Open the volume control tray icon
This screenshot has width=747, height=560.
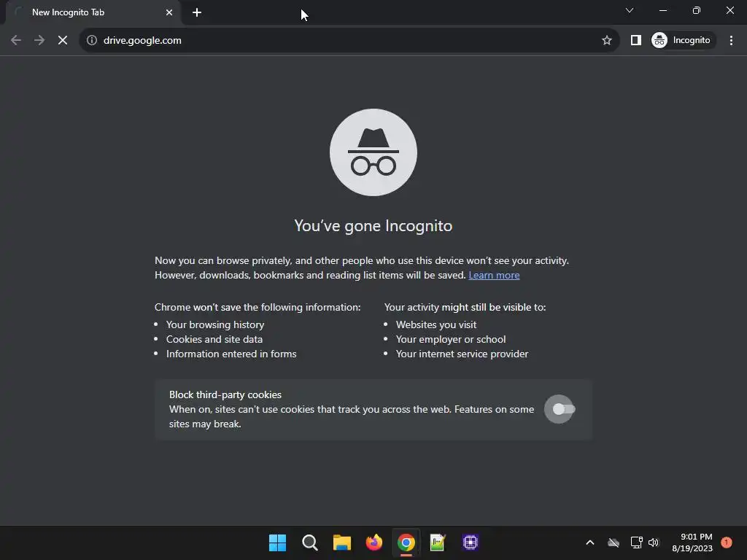654,542
